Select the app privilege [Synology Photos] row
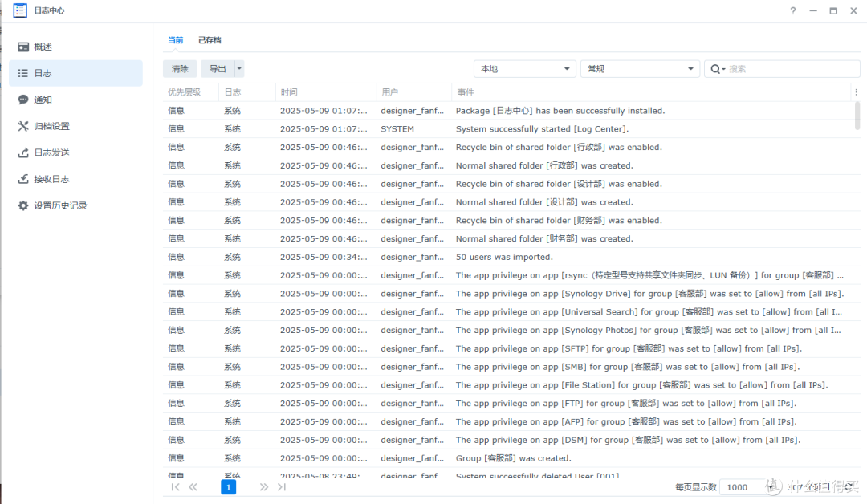The width and height of the screenshot is (867, 504). click(x=512, y=330)
